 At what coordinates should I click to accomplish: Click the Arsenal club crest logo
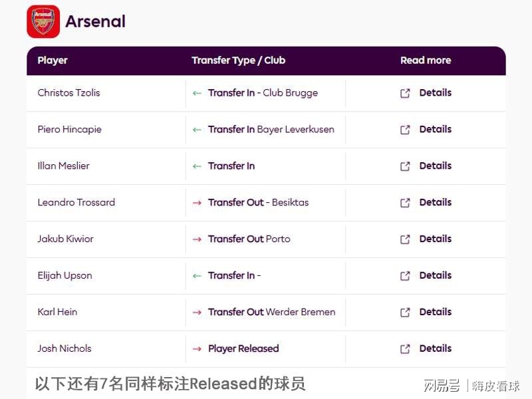pos(43,21)
